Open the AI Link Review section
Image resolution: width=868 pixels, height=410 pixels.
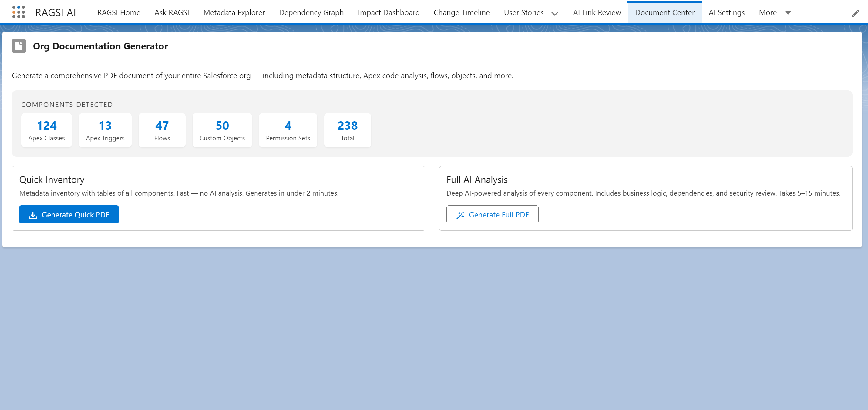pyautogui.click(x=597, y=12)
